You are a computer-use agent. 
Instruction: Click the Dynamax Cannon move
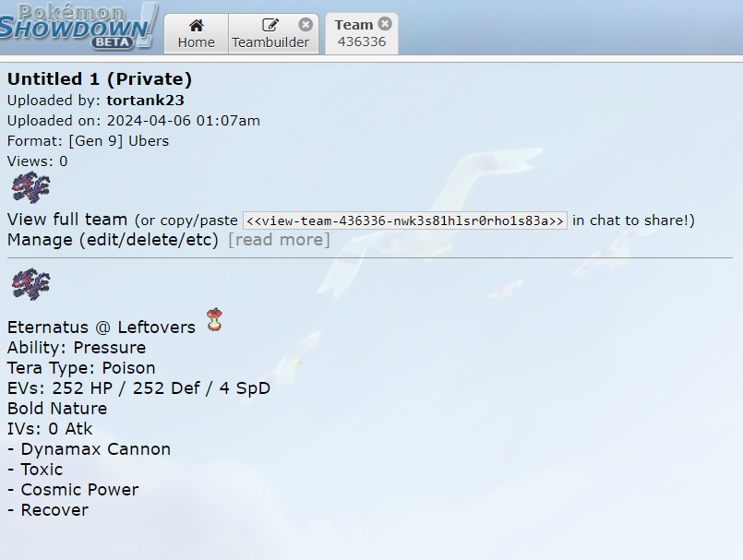coord(90,449)
